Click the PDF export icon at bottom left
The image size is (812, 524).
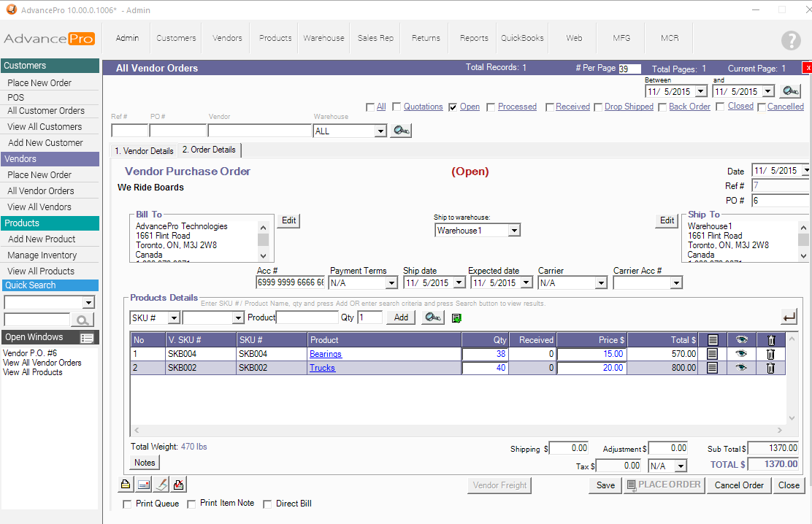179,485
